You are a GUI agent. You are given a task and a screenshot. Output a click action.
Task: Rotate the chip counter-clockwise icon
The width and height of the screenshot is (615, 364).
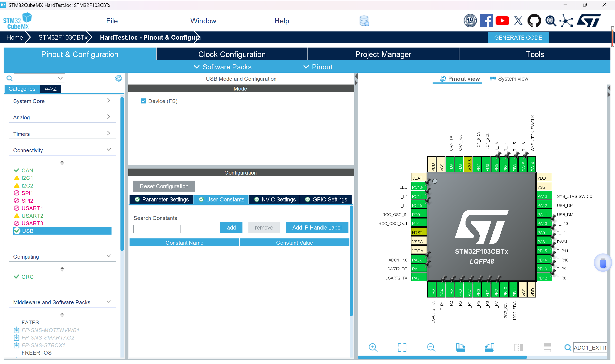[489, 348]
